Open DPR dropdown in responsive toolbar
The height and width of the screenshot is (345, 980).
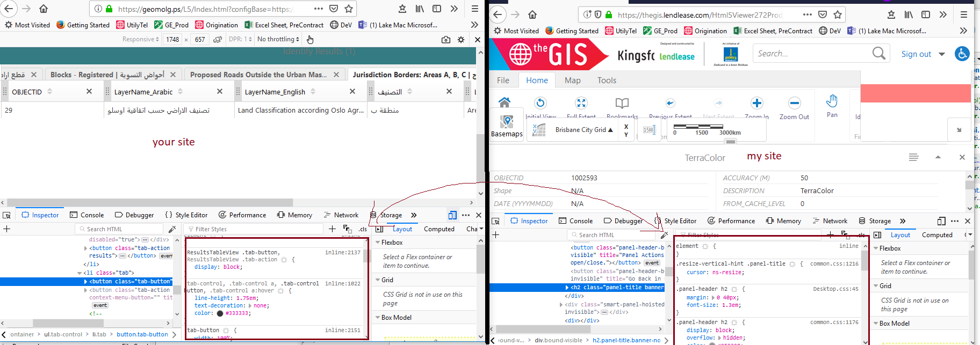(240, 39)
